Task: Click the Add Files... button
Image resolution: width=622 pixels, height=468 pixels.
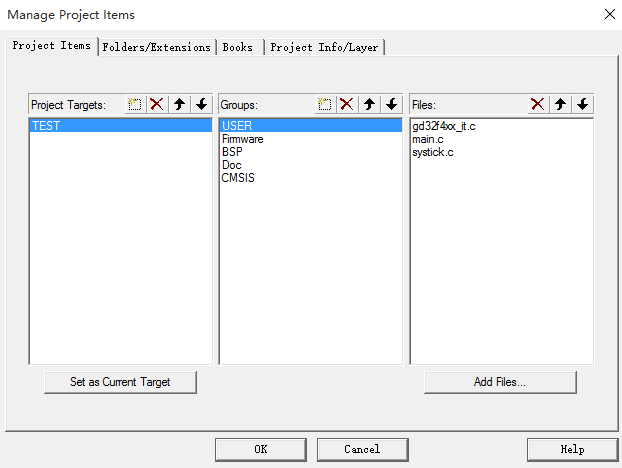Action: pos(500,382)
